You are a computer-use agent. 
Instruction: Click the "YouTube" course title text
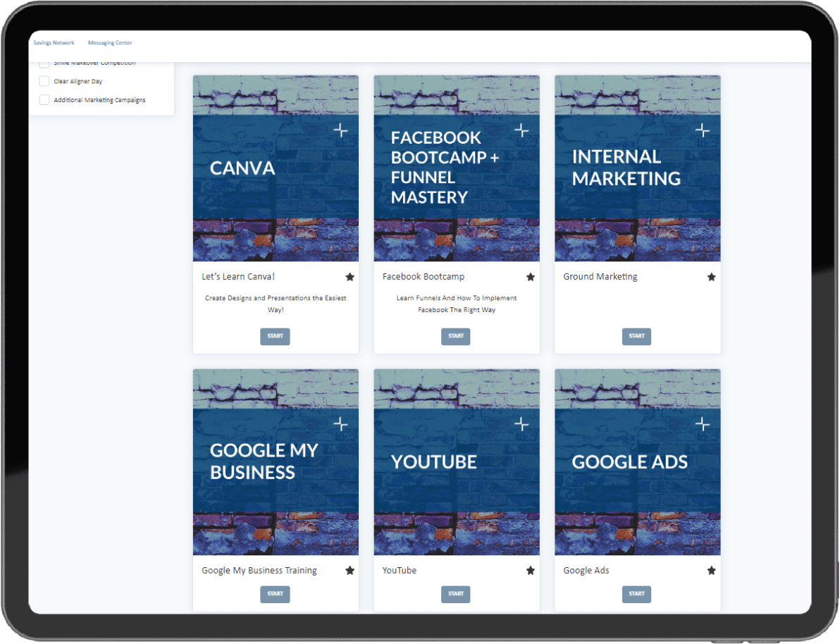click(x=399, y=571)
